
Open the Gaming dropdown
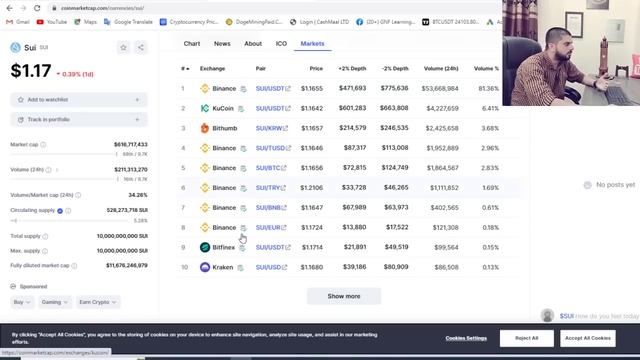tap(55, 302)
